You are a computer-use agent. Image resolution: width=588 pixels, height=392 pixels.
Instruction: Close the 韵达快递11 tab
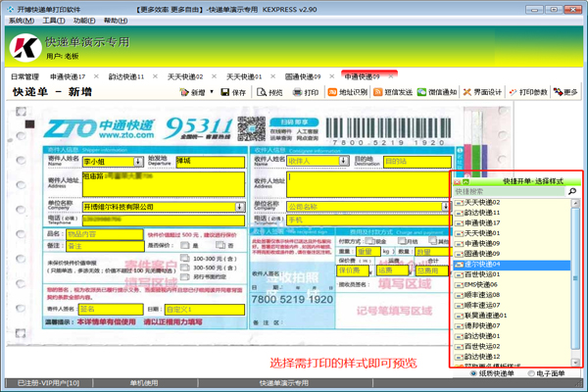155,76
